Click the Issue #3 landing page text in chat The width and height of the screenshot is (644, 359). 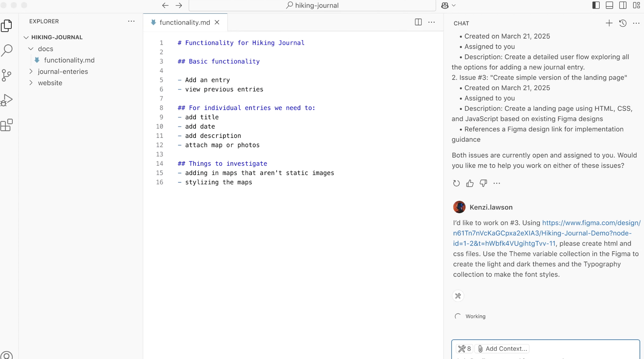point(539,77)
